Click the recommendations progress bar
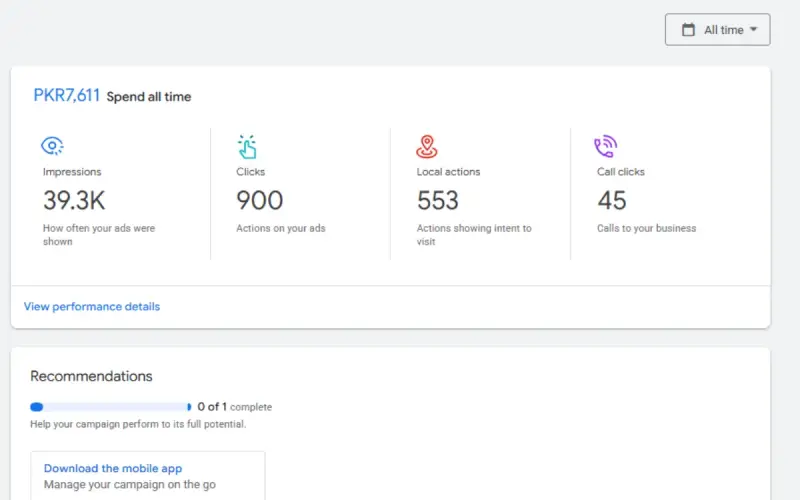Screen dimensions: 800x500 [110, 407]
